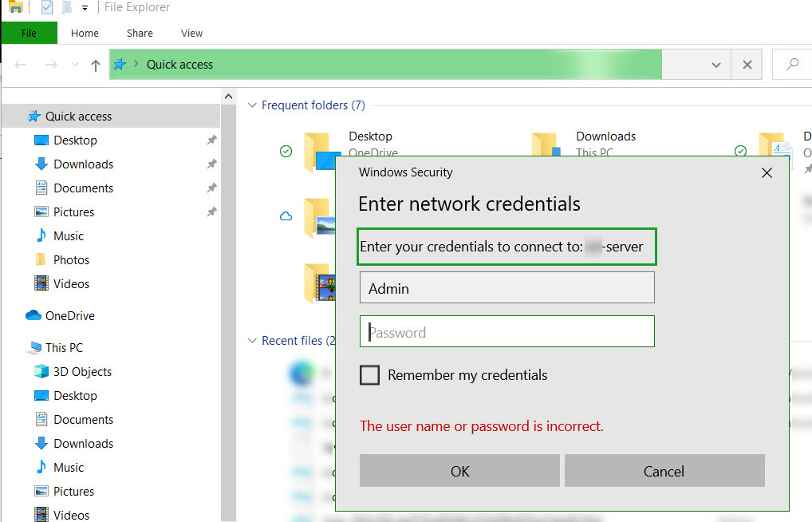This screenshot has height=522, width=812.
Task: Collapse the Frequent folders section
Action: 252,105
